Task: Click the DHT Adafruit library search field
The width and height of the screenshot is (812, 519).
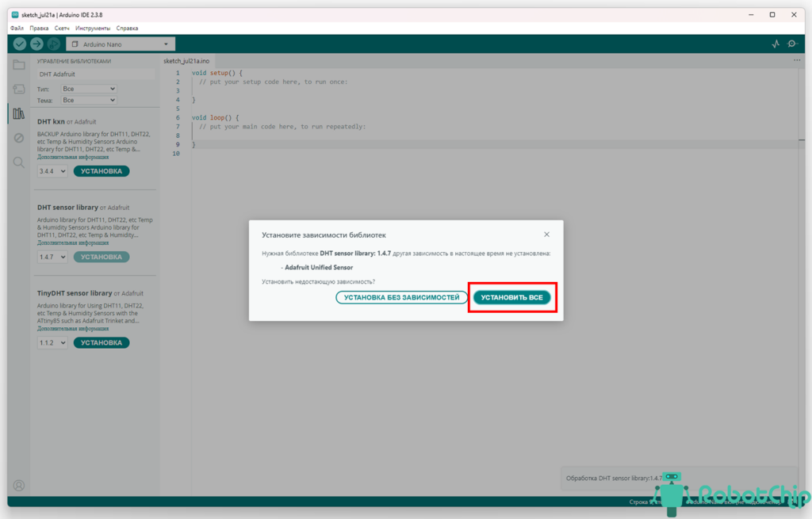Action: tap(96, 74)
